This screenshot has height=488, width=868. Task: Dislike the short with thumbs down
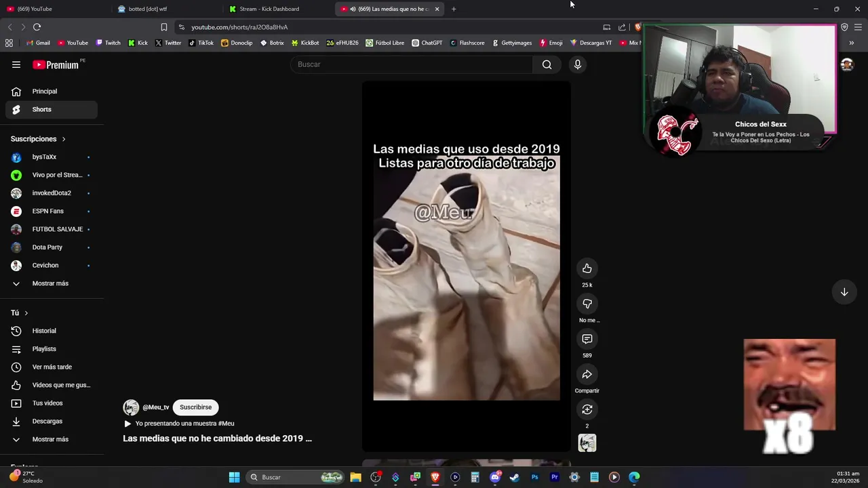[587, 304]
